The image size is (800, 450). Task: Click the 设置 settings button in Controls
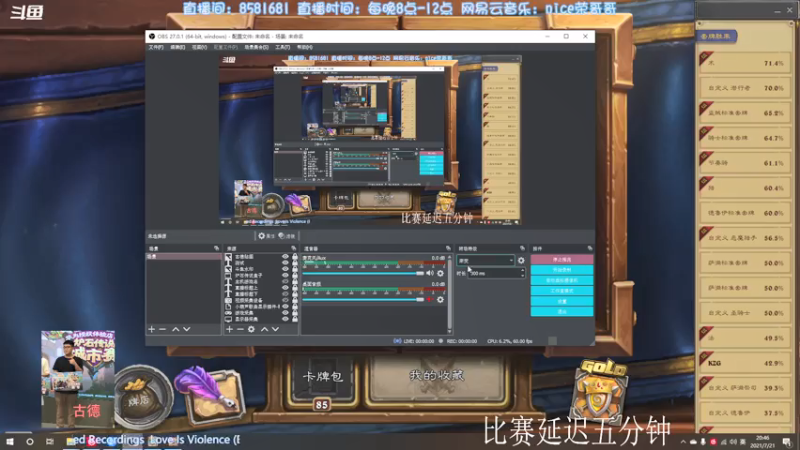tap(562, 301)
